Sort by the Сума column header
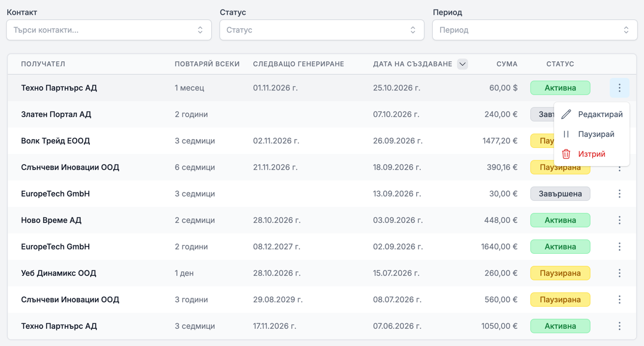644x346 pixels. tap(507, 64)
